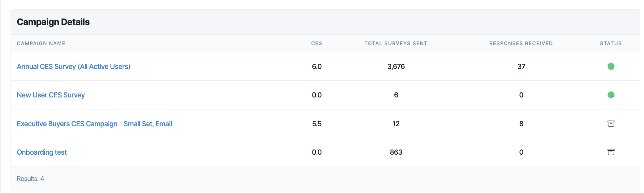Click the 3,676 surveys sent value

point(396,66)
